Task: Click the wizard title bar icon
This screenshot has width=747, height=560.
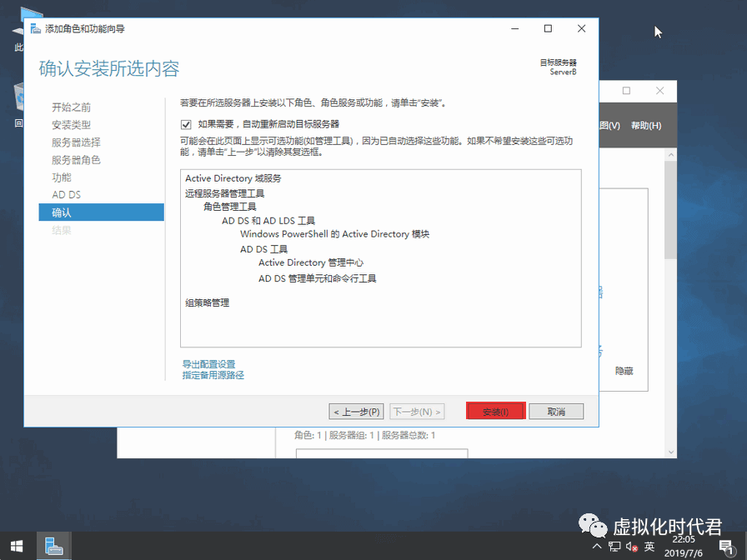Action: pyautogui.click(x=36, y=29)
